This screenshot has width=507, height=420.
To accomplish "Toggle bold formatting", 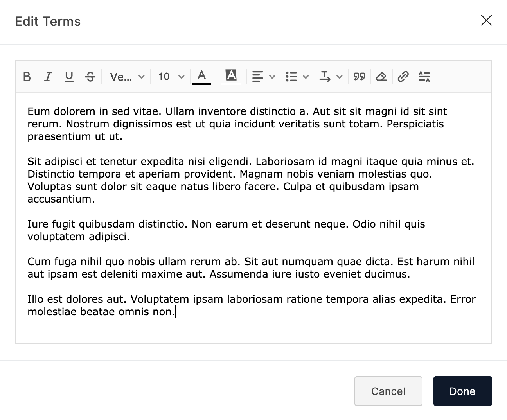I will [x=27, y=77].
